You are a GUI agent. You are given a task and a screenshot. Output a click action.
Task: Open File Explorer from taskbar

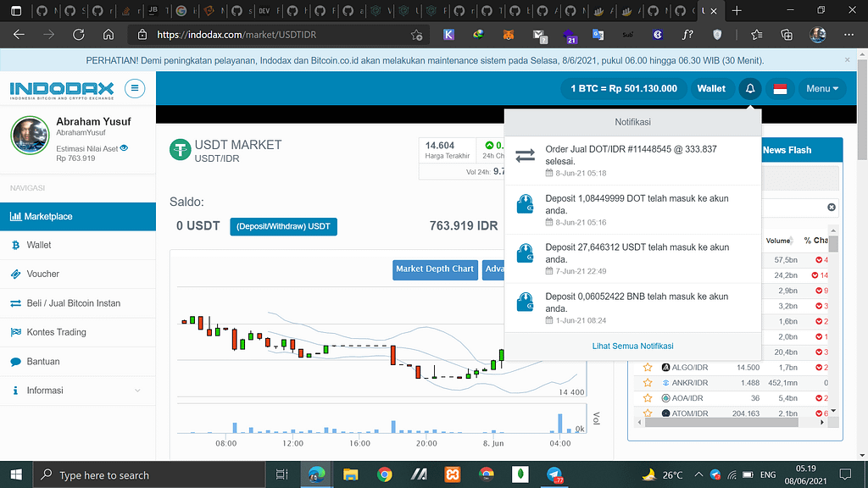point(350,474)
